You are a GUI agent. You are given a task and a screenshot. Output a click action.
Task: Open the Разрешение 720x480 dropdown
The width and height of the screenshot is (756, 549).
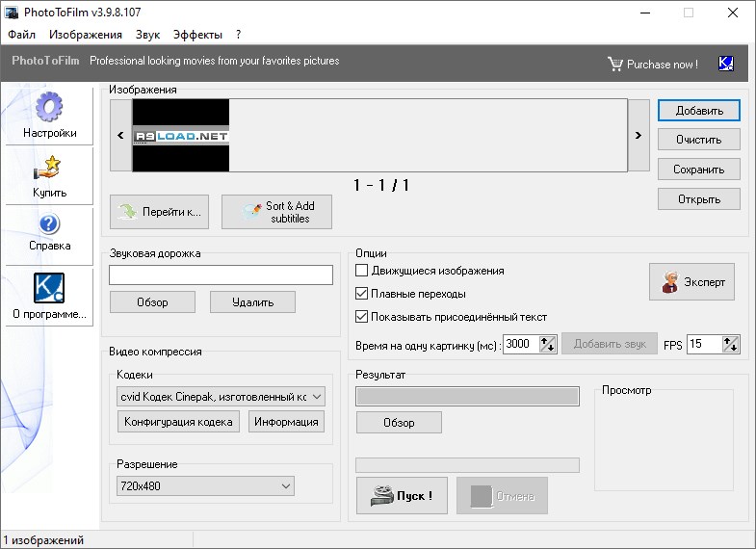(286, 486)
